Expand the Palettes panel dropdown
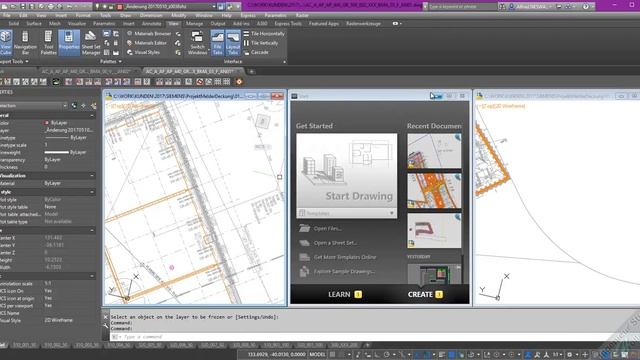This screenshot has height=360, width=640. [x=111, y=61]
